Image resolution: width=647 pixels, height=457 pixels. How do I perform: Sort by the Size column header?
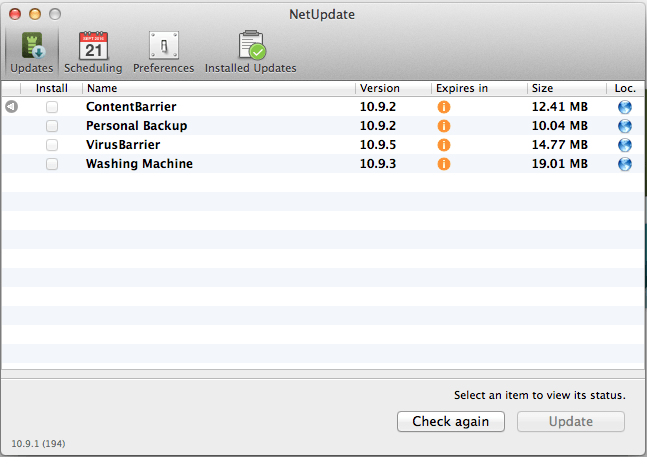click(x=567, y=88)
